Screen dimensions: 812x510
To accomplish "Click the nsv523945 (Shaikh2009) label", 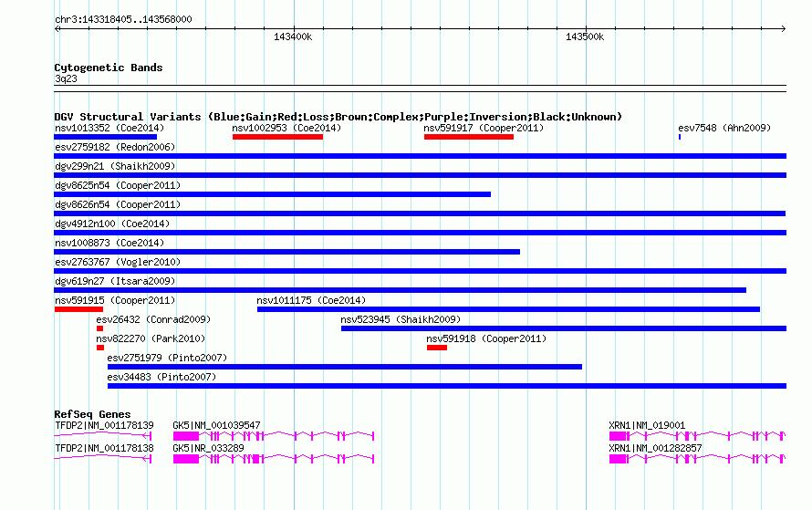I will point(401,319).
